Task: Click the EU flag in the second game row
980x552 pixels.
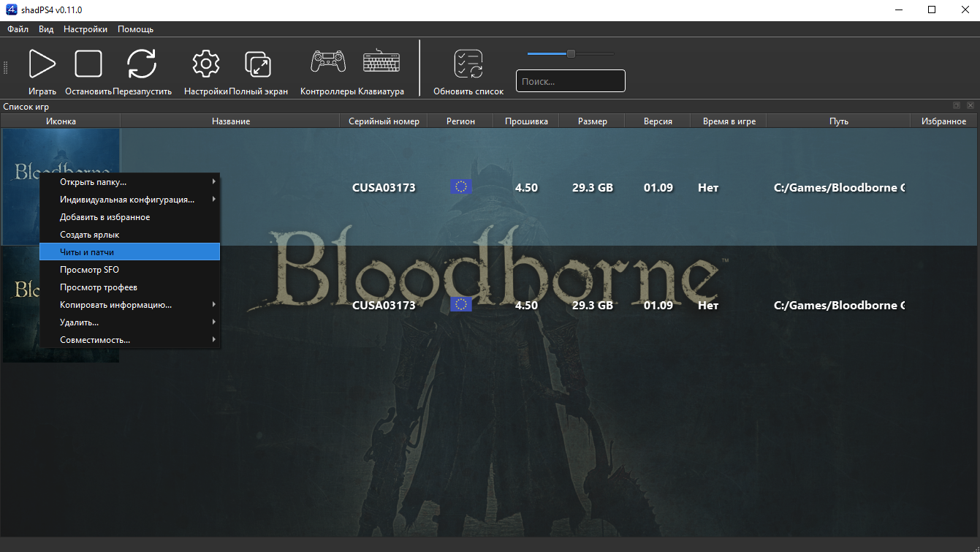Action: pyautogui.click(x=461, y=304)
